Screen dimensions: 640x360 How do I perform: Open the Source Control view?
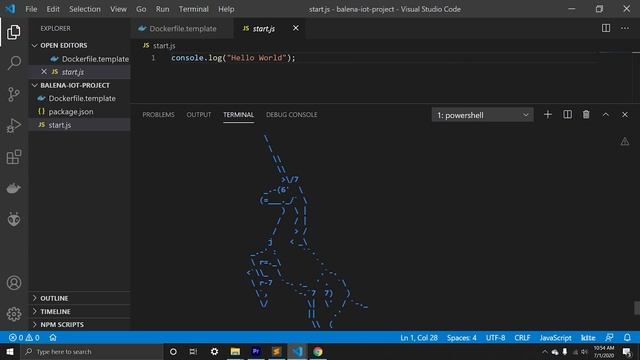[14, 94]
